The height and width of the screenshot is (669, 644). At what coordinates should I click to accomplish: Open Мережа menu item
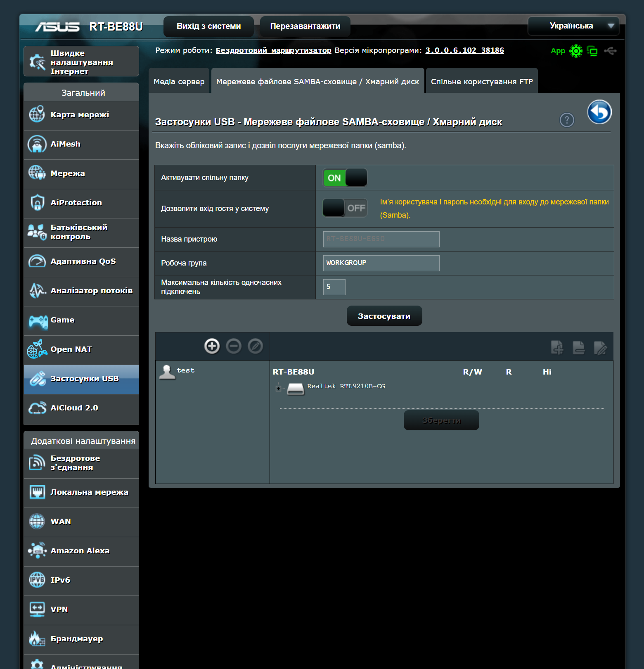coord(81,174)
